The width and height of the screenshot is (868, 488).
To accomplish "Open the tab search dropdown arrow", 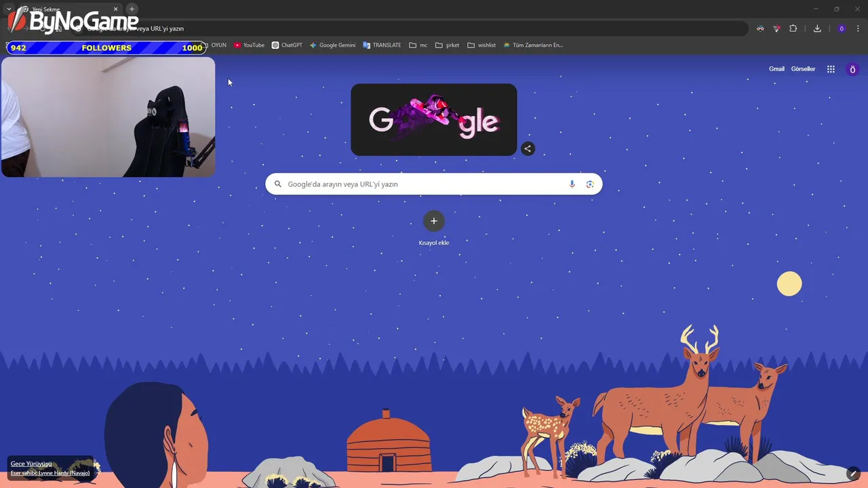I will pyautogui.click(x=9, y=9).
